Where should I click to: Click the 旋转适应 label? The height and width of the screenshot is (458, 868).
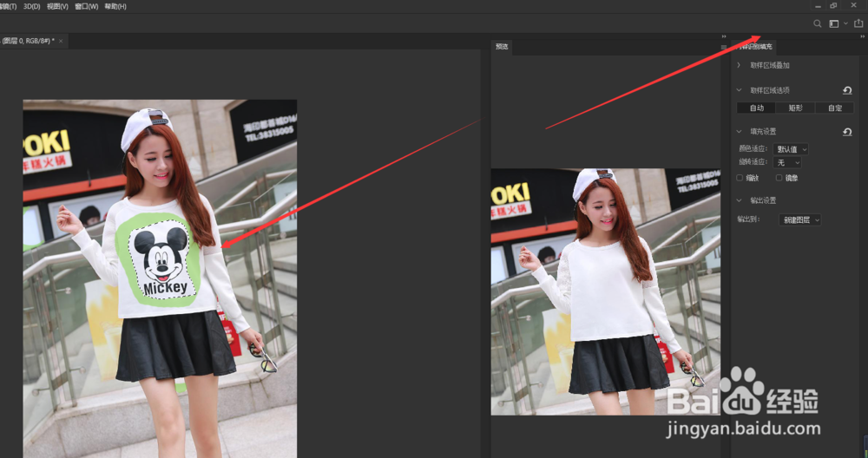[x=753, y=162]
